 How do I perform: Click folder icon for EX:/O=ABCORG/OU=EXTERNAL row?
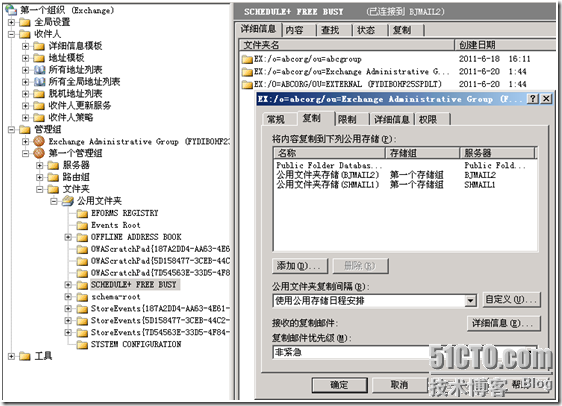click(x=247, y=85)
